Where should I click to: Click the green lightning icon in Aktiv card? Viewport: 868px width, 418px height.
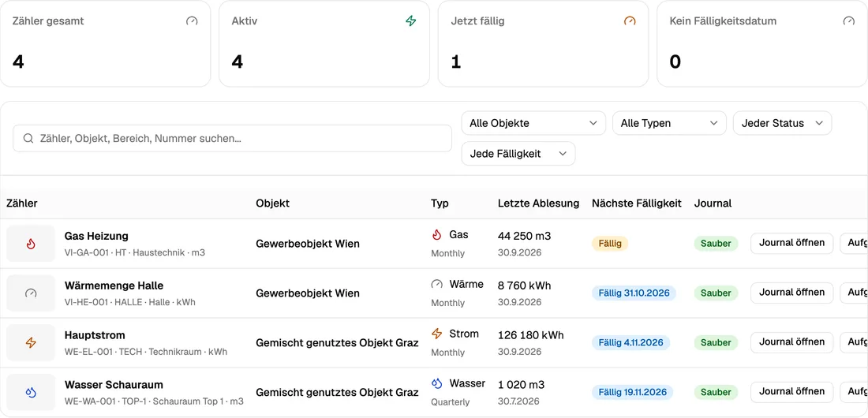pyautogui.click(x=411, y=21)
